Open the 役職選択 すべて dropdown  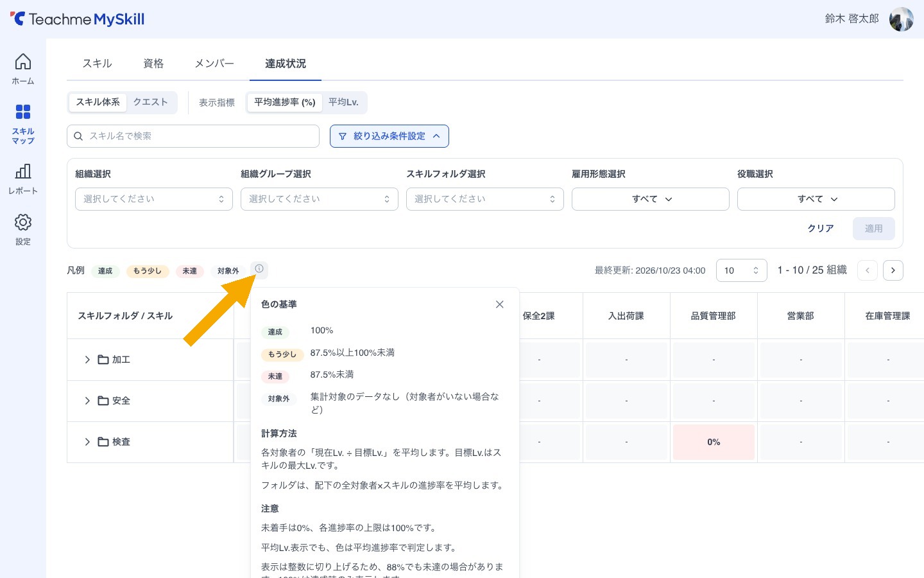(816, 199)
